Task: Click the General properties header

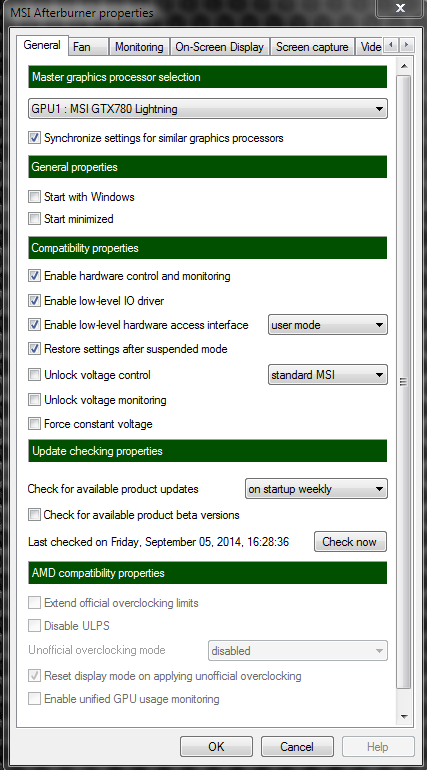Action: 208,167
